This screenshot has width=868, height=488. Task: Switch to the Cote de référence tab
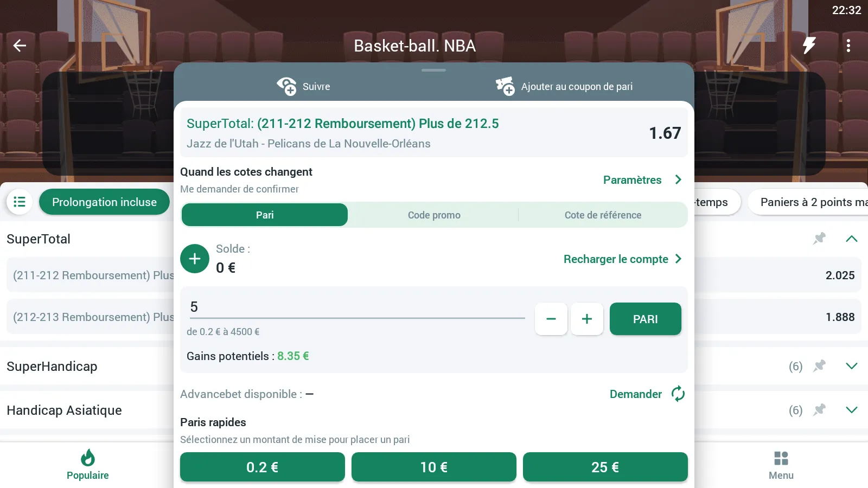pos(603,215)
